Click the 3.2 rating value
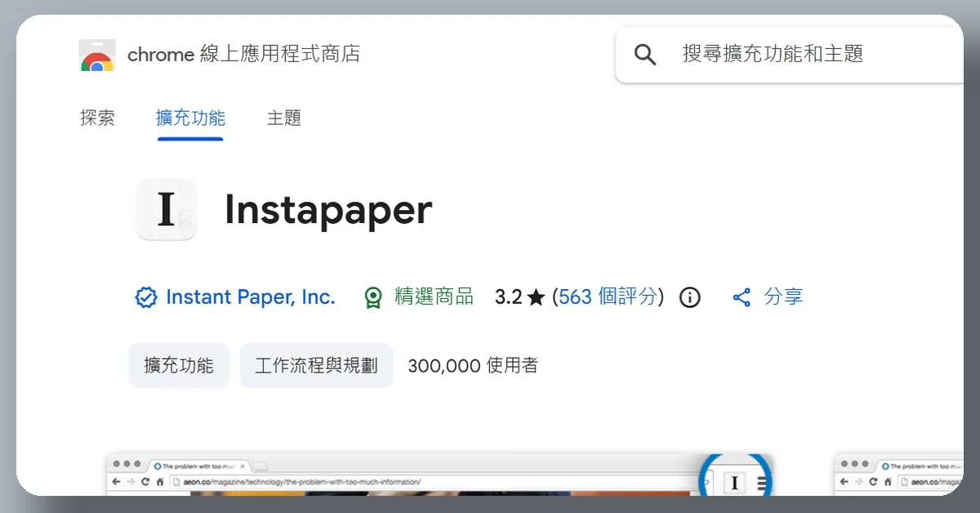Image resolution: width=980 pixels, height=513 pixels. coord(508,297)
